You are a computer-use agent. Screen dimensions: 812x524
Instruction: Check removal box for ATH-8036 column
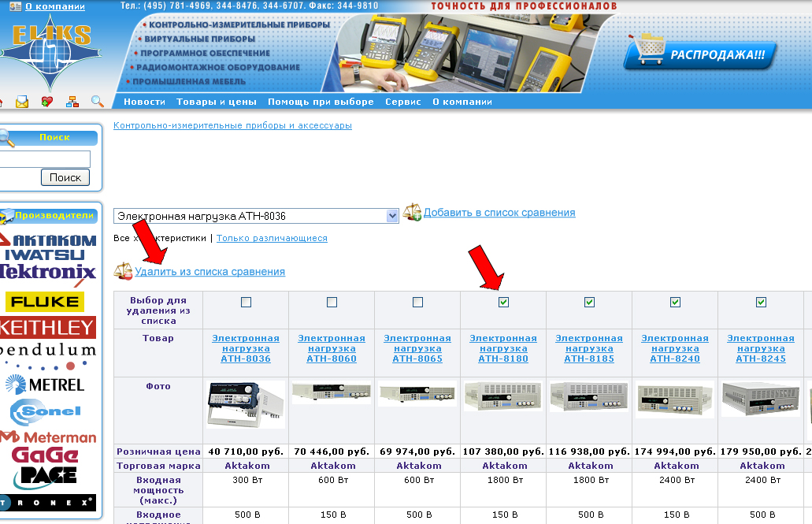coord(246,302)
